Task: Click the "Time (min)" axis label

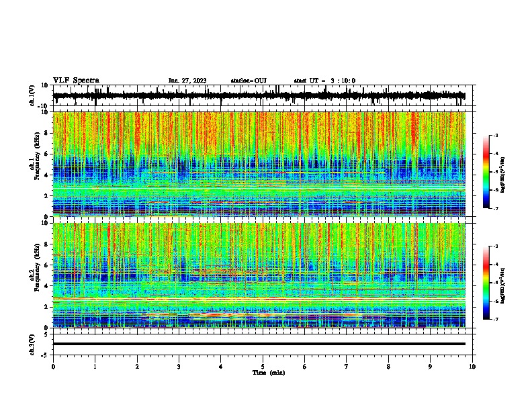Action: click(x=269, y=373)
